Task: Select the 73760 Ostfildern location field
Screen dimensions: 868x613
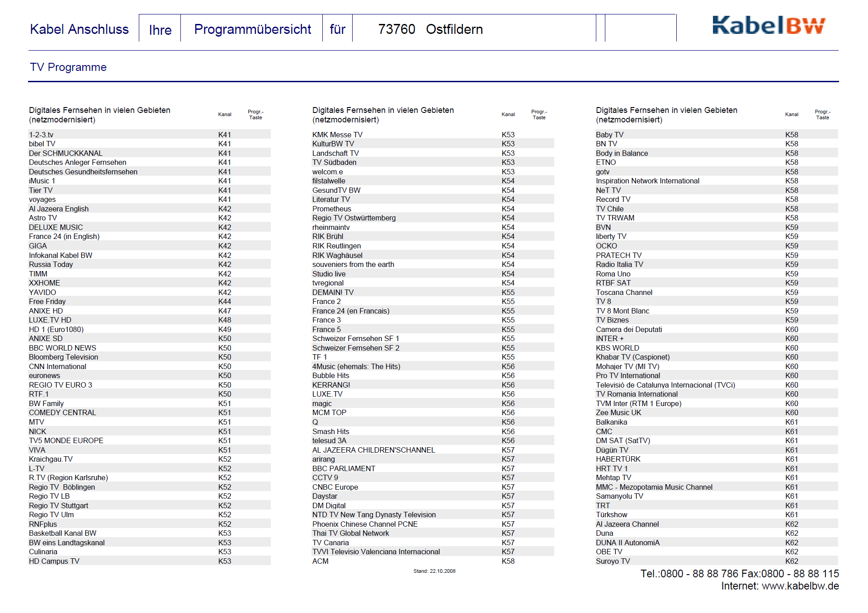Action: click(x=430, y=29)
